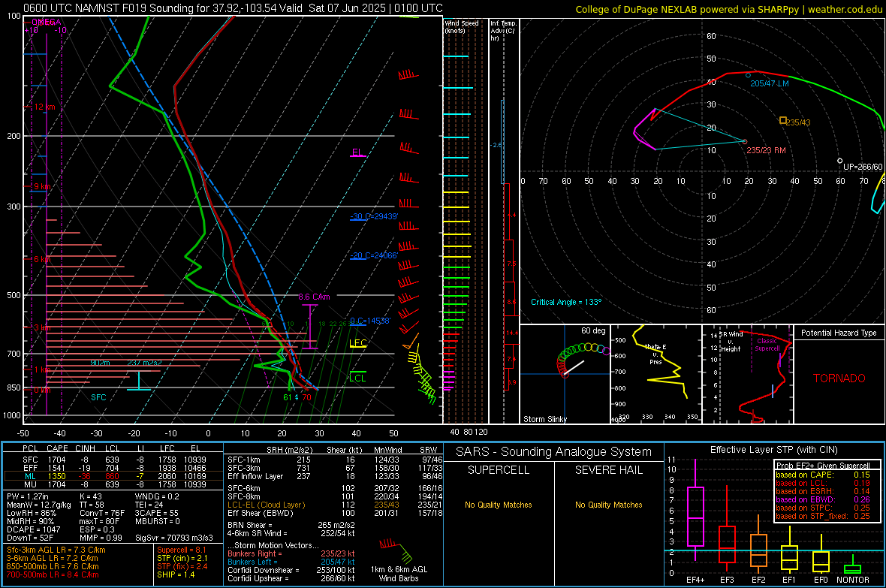Click the 237 m2s2 inflow SRH label
Screen dimensions: 886x588
point(145,363)
